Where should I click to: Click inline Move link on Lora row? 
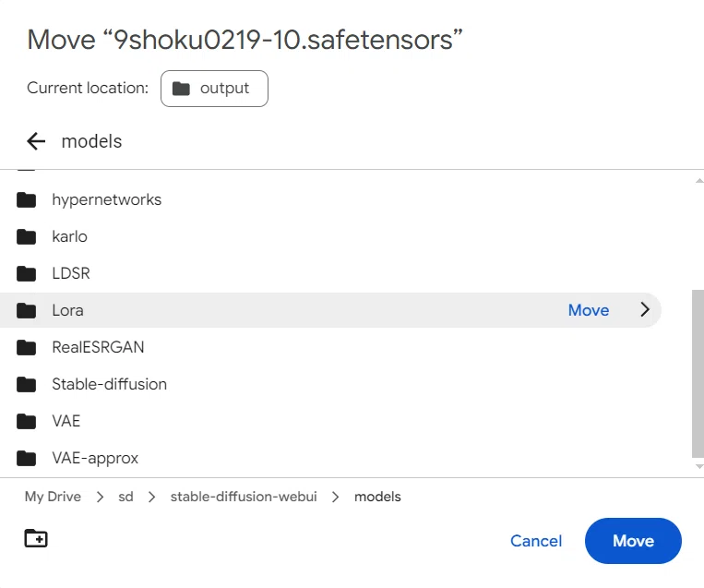[589, 310]
